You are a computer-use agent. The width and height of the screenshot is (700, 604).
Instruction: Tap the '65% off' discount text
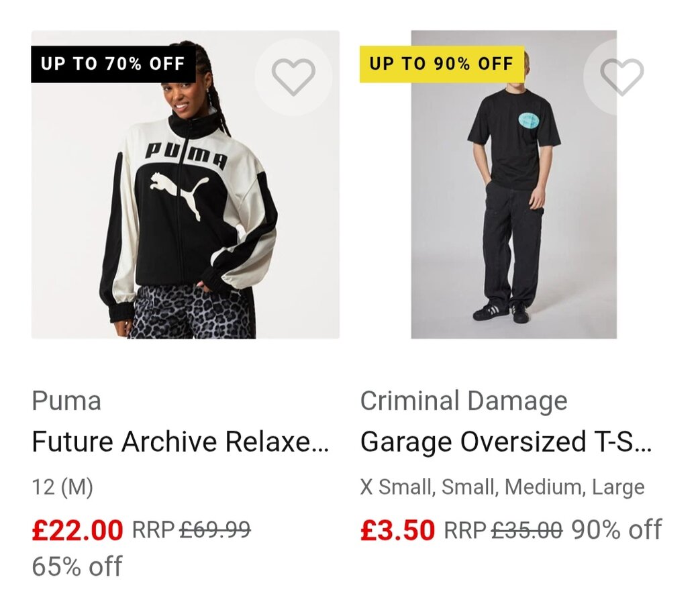[77, 566]
